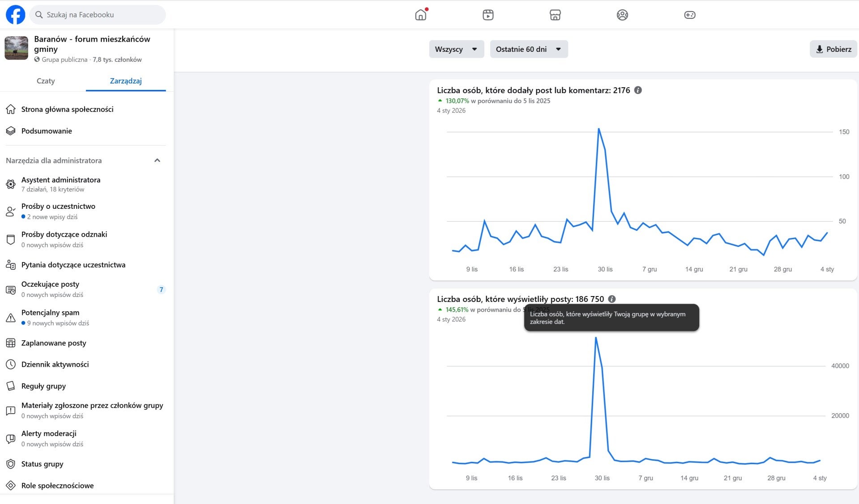
Task: Click info icon beside post views count
Action: (x=612, y=299)
